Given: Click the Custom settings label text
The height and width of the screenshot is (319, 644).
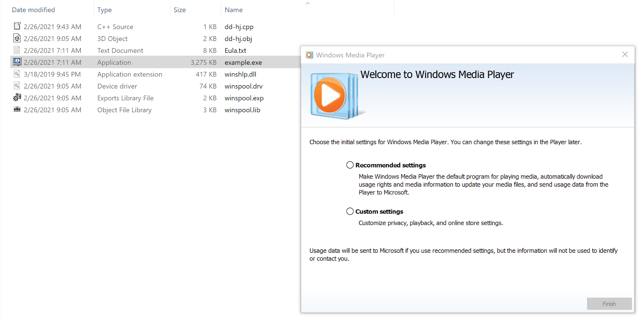Looking at the screenshot, I should [x=379, y=212].
